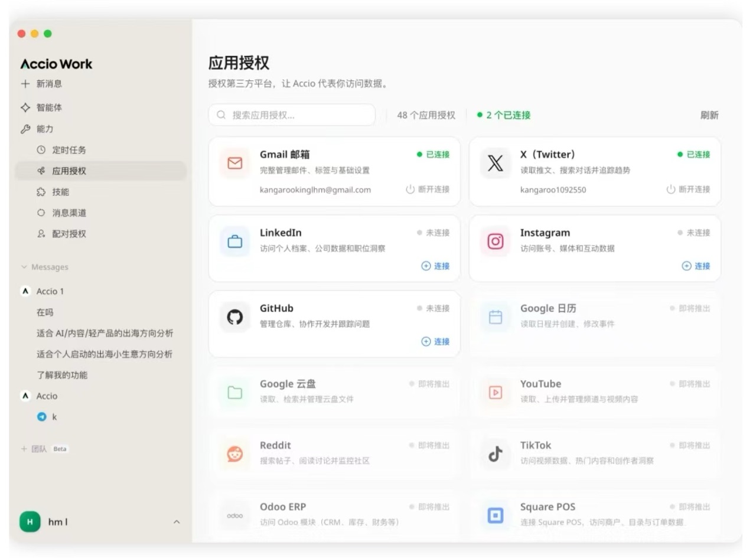Screen dimensions: 756x558
Task: Click the LinkedIn briefcase icon
Action: pos(235,242)
